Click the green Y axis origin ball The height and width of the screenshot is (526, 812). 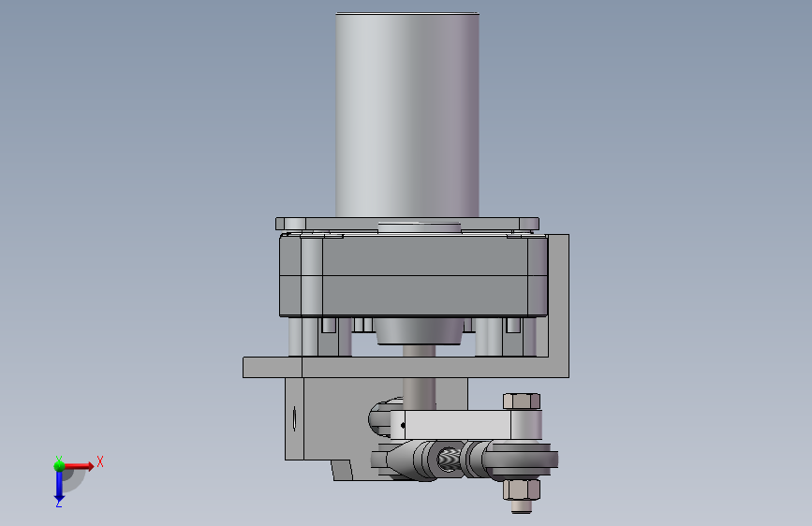[59, 466]
